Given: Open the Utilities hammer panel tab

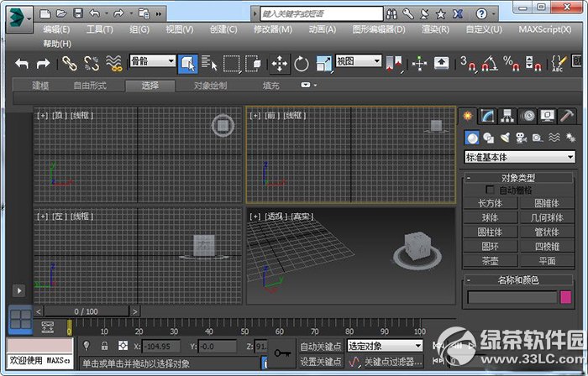Looking at the screenshot, I should tap(567, 116).
